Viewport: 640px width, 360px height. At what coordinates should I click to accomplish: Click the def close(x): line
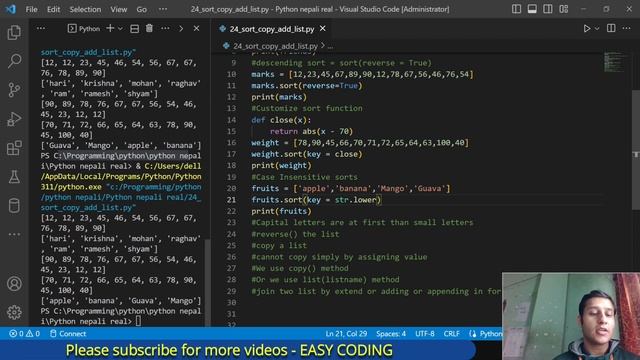click(281, 120)
